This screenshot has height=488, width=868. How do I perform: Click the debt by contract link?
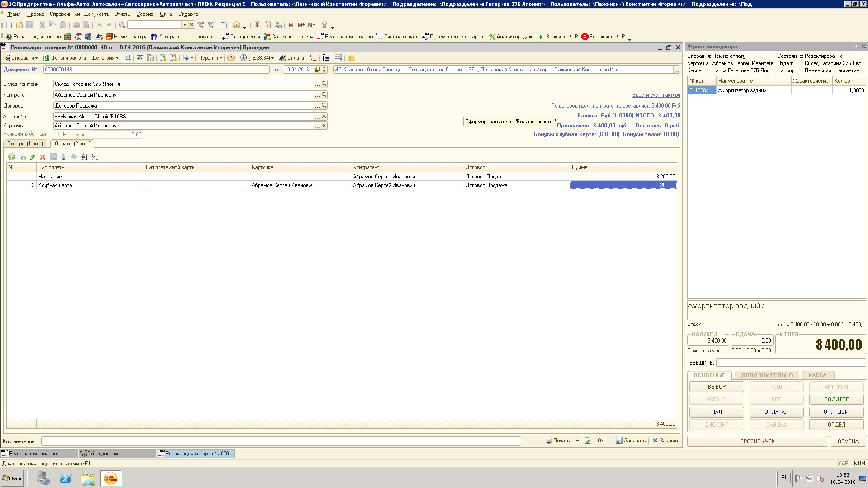tap(615, 106)
